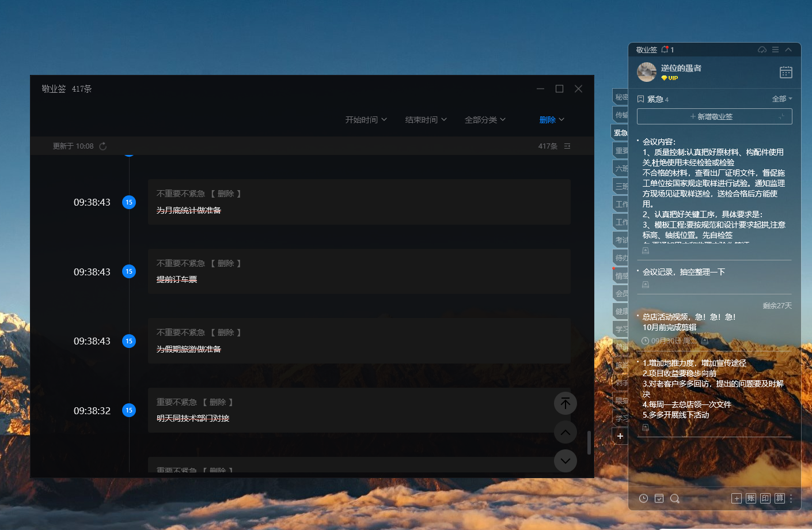
Task: Click the 新增敬业签 input box
Action: click(714, 116)
